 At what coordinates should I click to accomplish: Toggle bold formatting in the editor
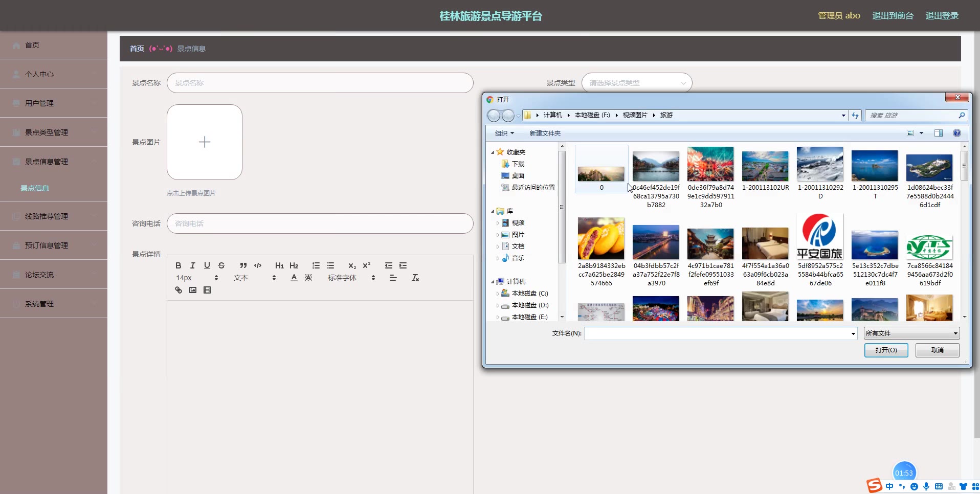(178, 265)
